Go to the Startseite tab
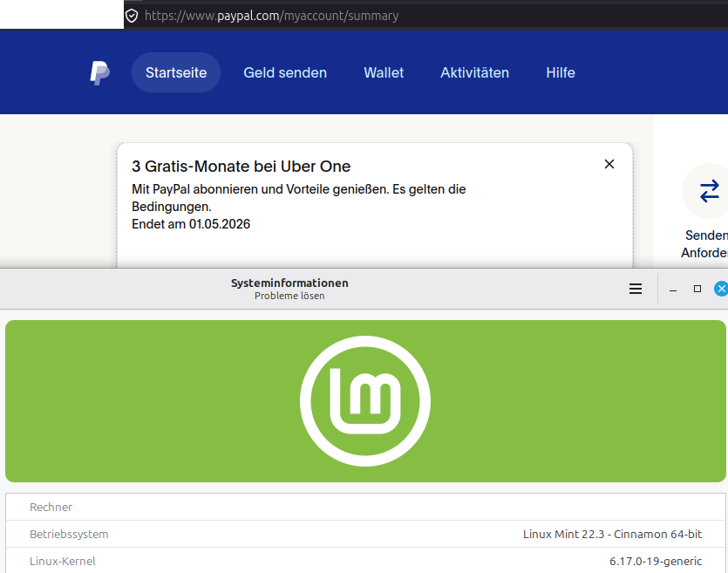 click(176, 72)
